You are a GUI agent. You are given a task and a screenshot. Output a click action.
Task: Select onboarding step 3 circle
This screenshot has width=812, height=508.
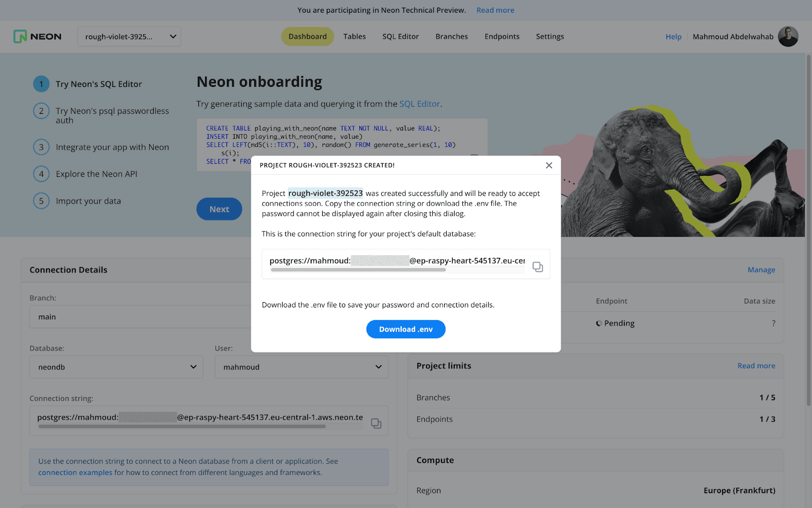click(x=41, y=147)
